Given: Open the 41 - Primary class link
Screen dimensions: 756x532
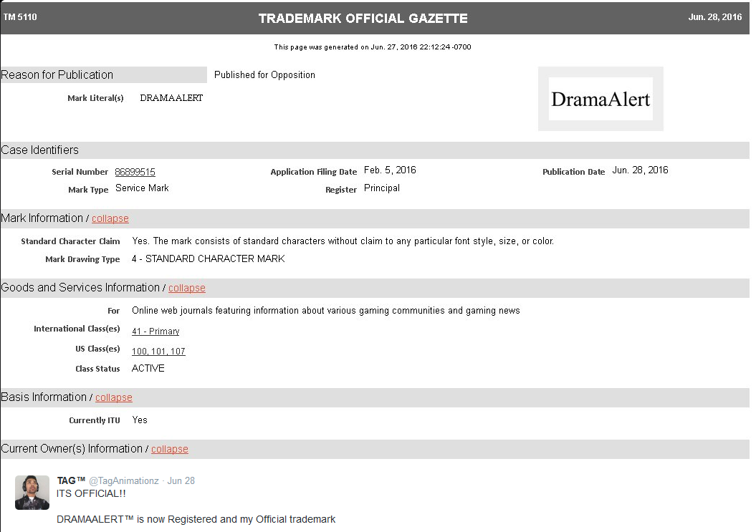Looking at the screenshot, I should [155, 331].
